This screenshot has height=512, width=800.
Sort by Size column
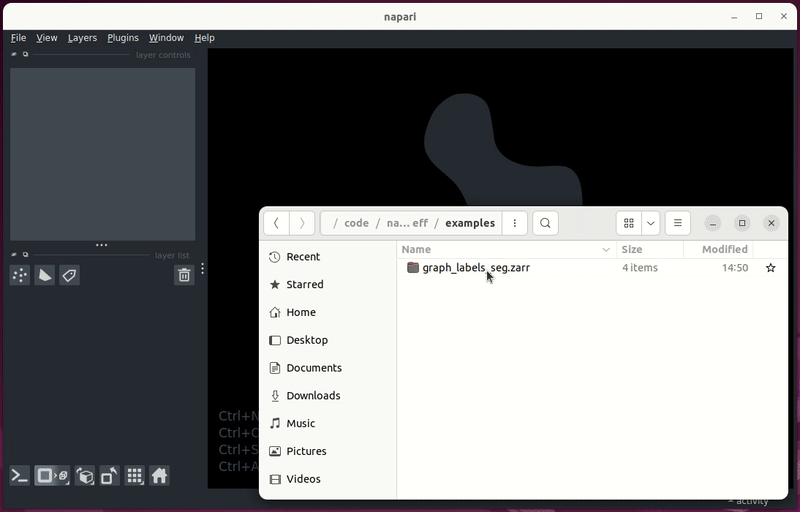(649, 249)
